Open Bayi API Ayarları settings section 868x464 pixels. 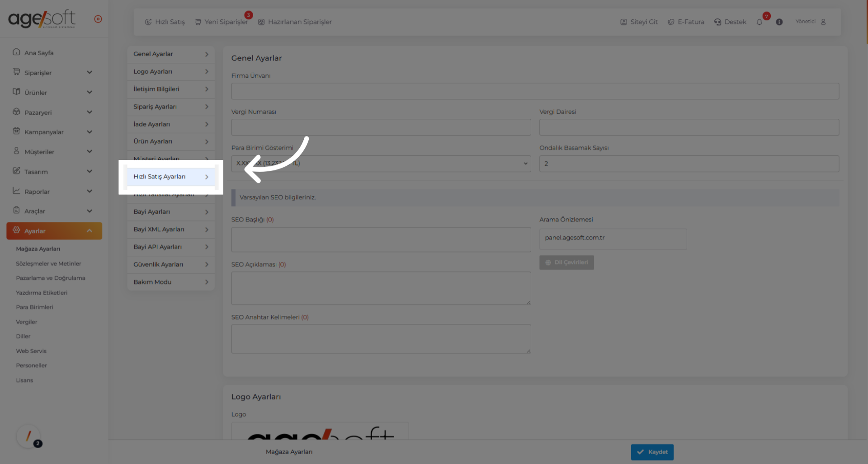pos(171,247)
